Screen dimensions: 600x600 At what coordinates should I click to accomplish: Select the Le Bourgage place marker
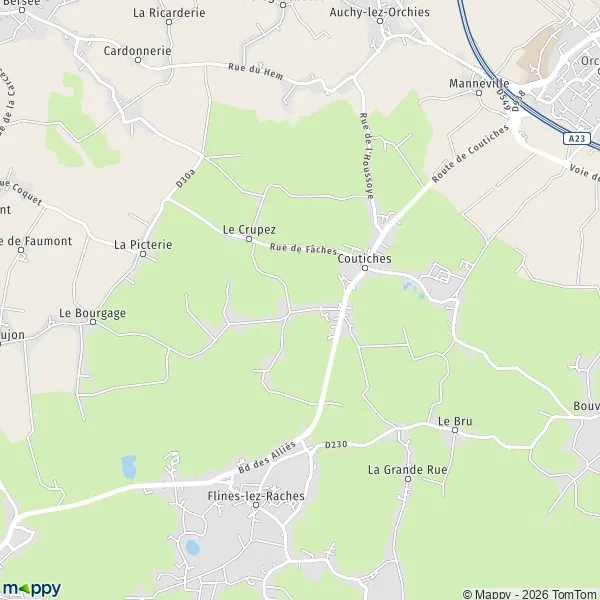(93, 322)
